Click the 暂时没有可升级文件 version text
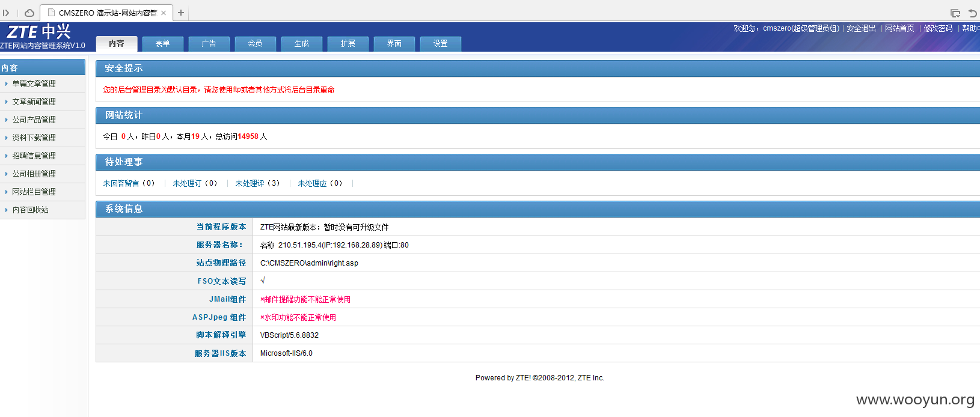The image size is (980, 417). pos(356,227)
